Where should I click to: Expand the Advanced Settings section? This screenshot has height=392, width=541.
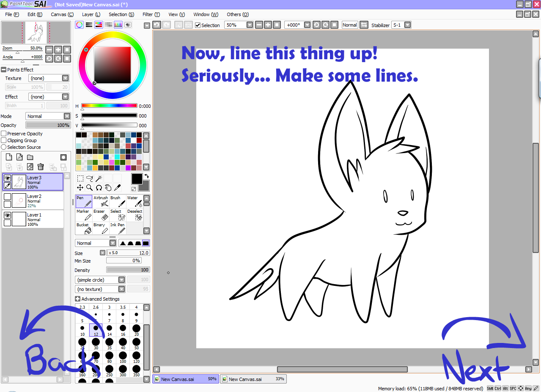click(x=77, y=299)
